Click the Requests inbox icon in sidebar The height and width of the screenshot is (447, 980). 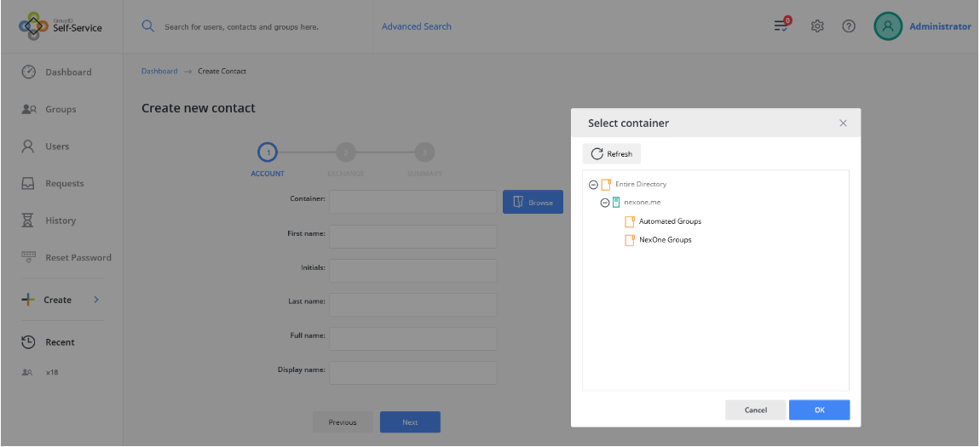click(28, 184)
